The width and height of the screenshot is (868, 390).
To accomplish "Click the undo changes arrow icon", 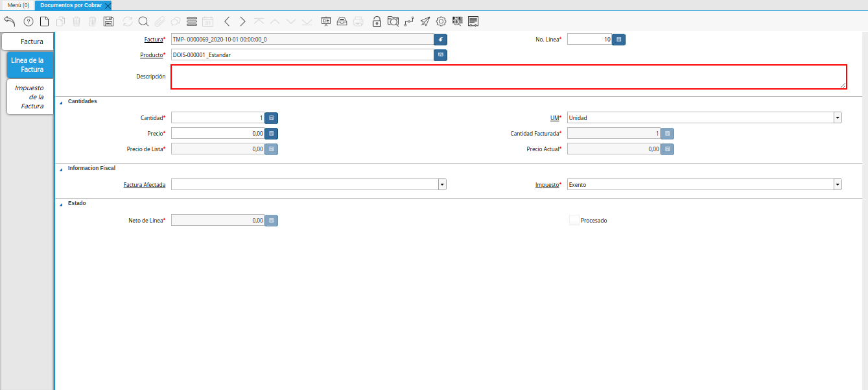I will (x=10, y=21).
